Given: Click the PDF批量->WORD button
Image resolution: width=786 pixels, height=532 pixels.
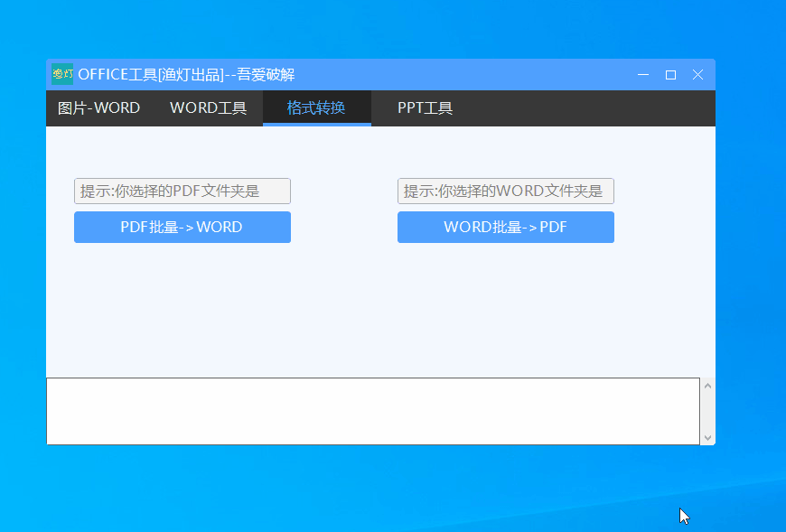Looking at the screenshot, I should click(x=182, y=227).
